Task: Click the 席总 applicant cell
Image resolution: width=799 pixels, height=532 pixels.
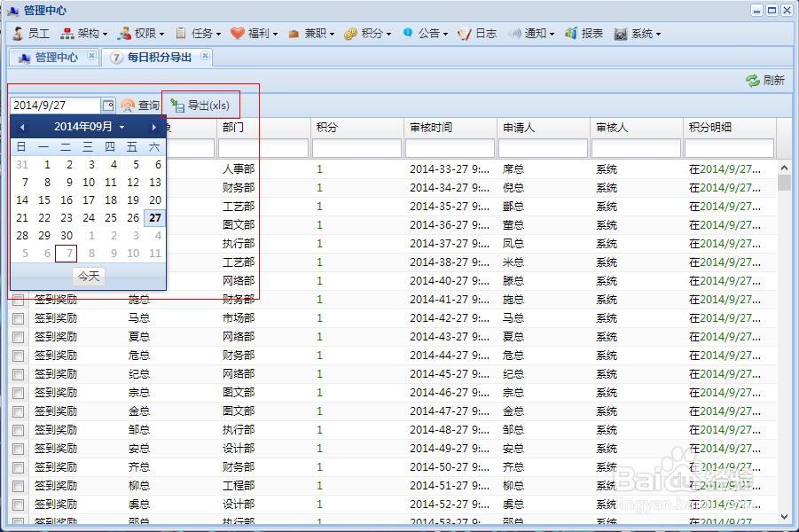Action: point(513,169)
